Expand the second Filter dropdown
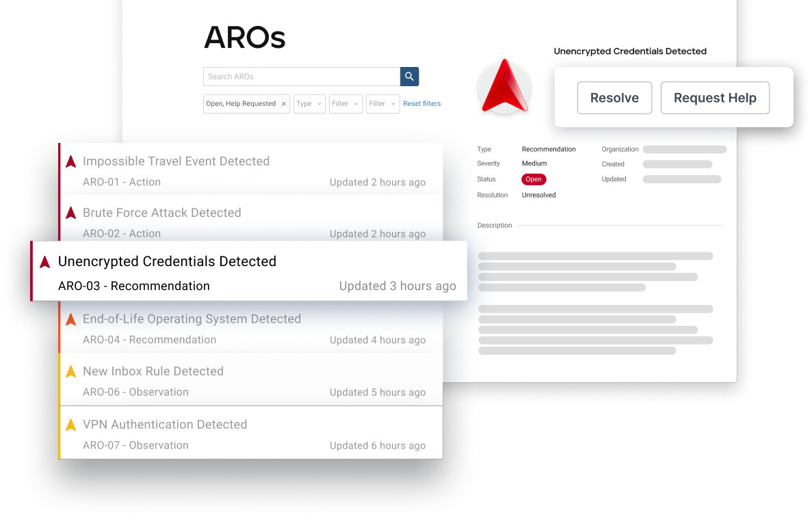 coord(382,104)
